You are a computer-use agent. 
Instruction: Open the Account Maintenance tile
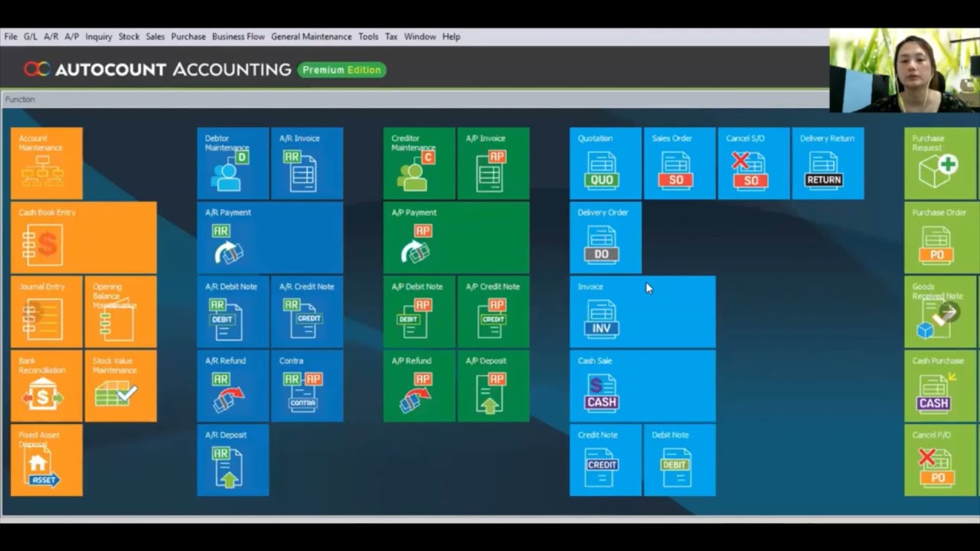[47, 163]
